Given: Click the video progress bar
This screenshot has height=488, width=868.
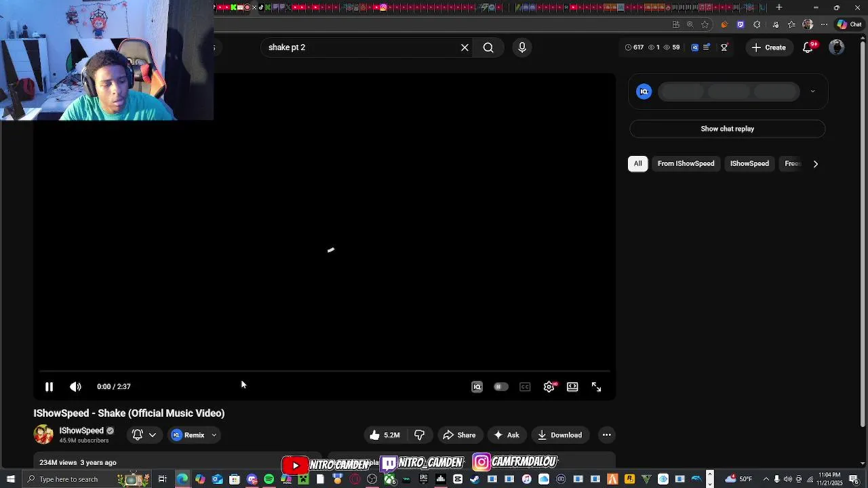Looking at the screenshot, I should (325, 371).
